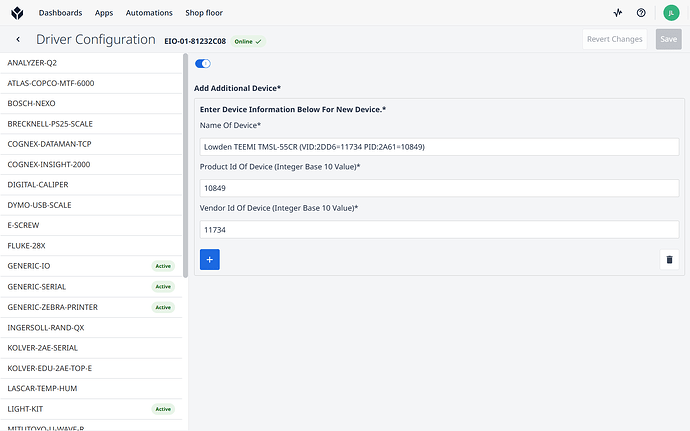Add another device with plus button
Screen dimensions: 690x431
[x=209, y=259]
